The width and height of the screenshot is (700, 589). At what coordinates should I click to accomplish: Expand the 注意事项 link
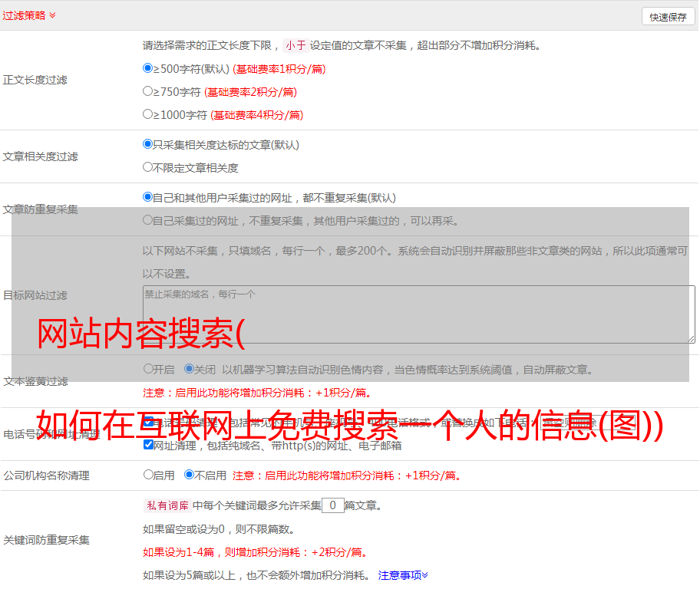403,575
